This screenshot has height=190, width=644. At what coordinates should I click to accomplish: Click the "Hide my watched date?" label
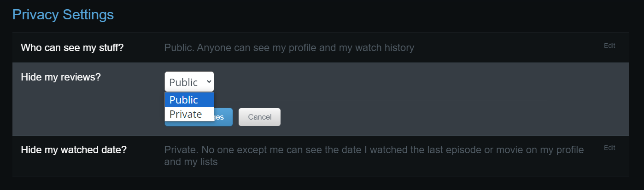click(x=74, y=150)
